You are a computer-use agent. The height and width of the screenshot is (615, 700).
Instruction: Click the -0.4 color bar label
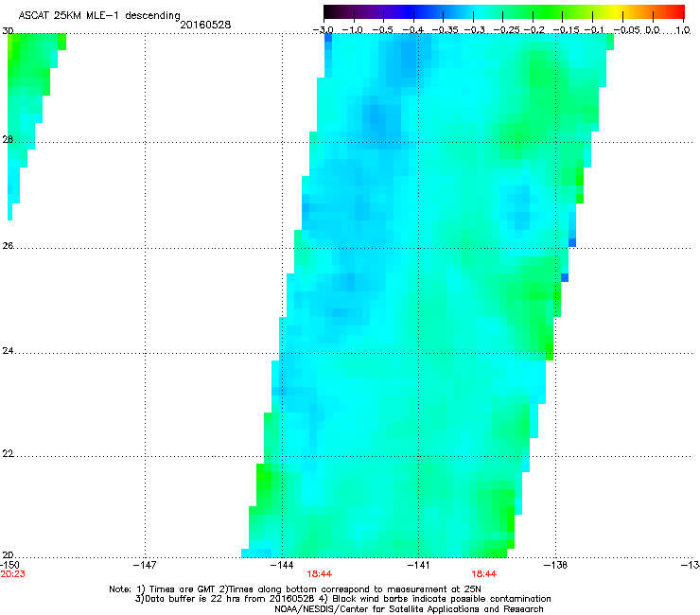pos(413,30)
